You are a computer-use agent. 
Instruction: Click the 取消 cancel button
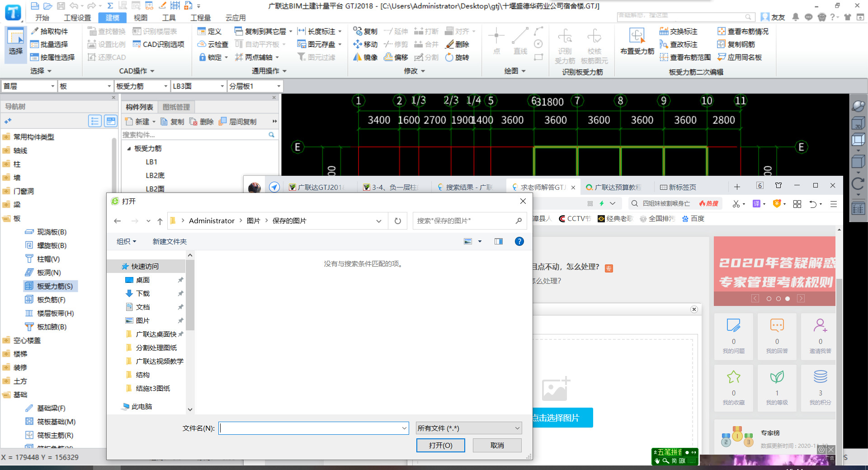[x=497, y=446]
